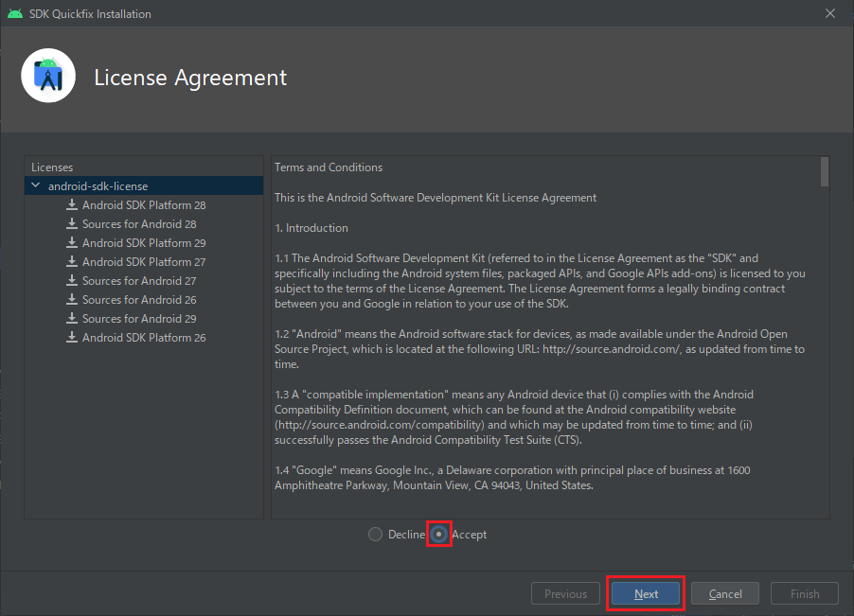Select Sources for Android 27 entry

[139, 281]
